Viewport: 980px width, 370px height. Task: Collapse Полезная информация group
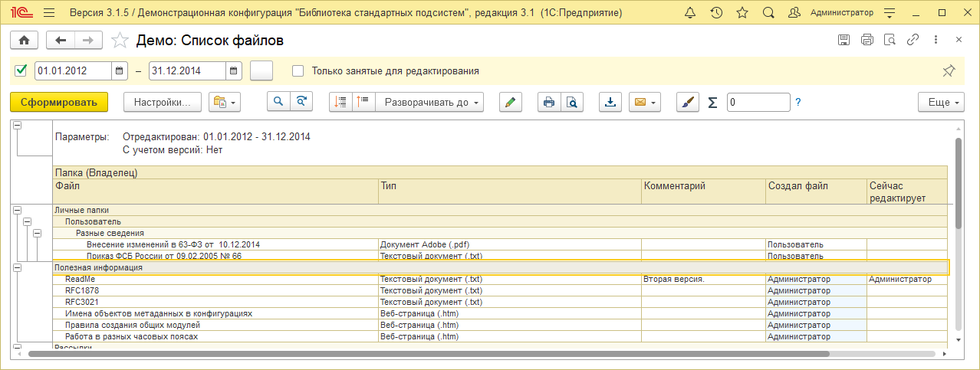tap(17, 268)
